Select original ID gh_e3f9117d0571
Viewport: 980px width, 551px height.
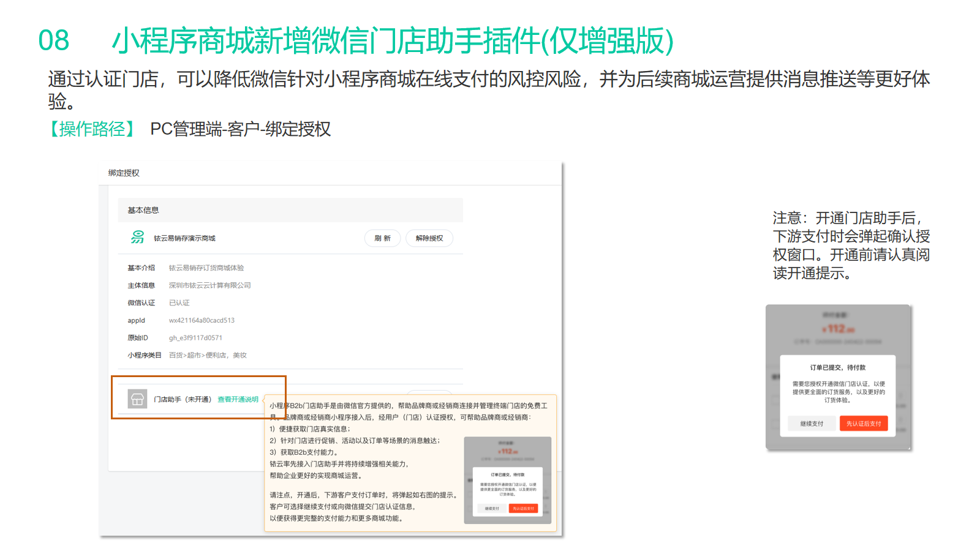pyautogui.click(x=195, y=338)
